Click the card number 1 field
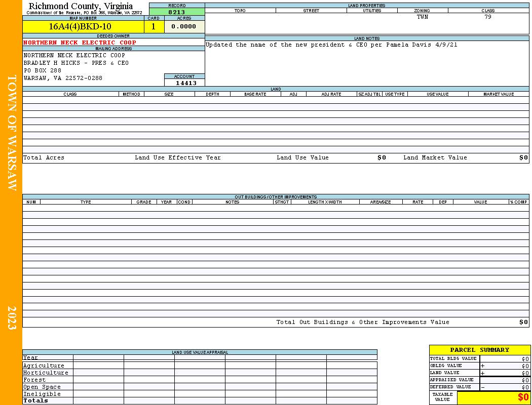This screenshot has width=532, height=405. [x=154, y=26]
